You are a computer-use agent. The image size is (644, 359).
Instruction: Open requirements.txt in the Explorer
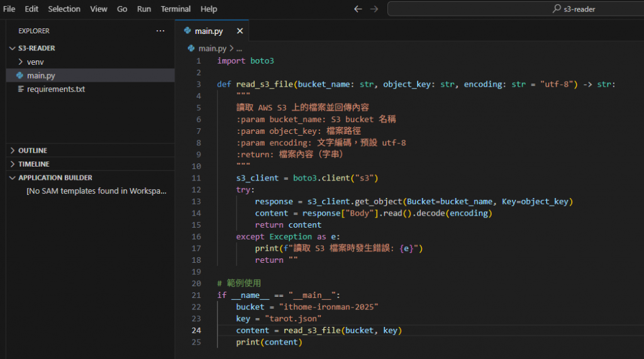click(91, 89)
